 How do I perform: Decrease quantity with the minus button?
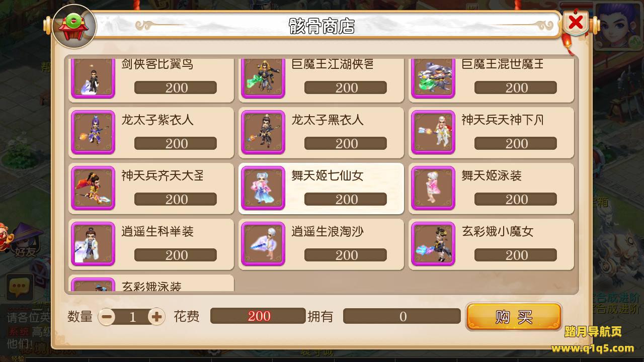pos(107,317)
